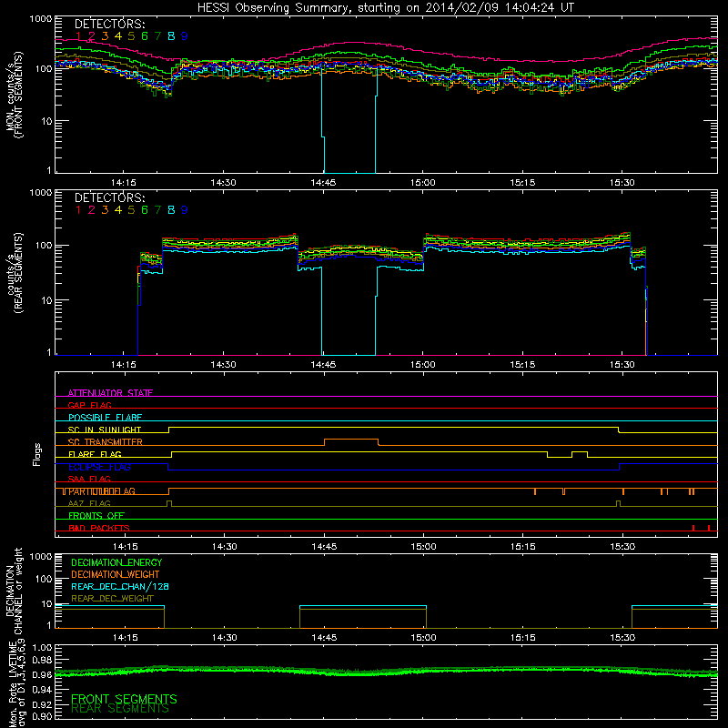The image size is (728, 728).
Task: Click the 1.00 livetime axis value
Action: (42, 648)
